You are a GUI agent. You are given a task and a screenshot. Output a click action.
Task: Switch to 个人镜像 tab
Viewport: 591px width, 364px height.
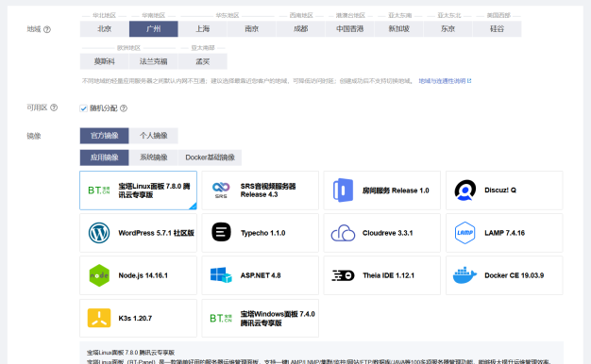point(153,136)
